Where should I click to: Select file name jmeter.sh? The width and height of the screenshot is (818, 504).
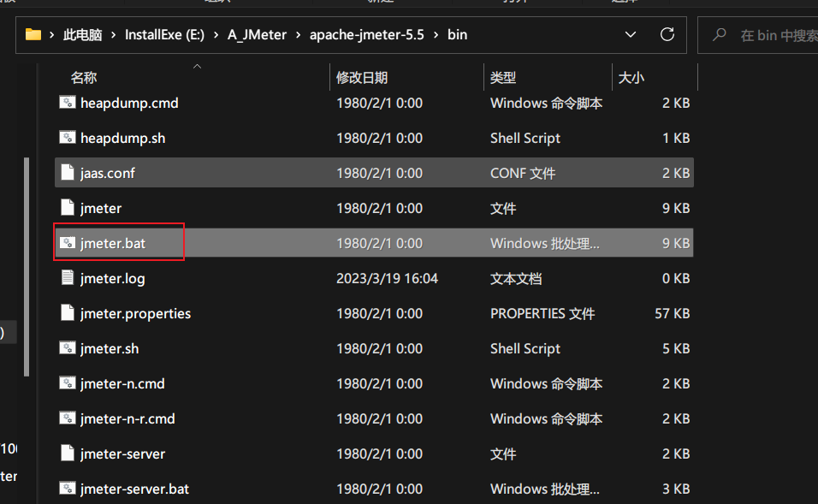(x=110, y=348)
